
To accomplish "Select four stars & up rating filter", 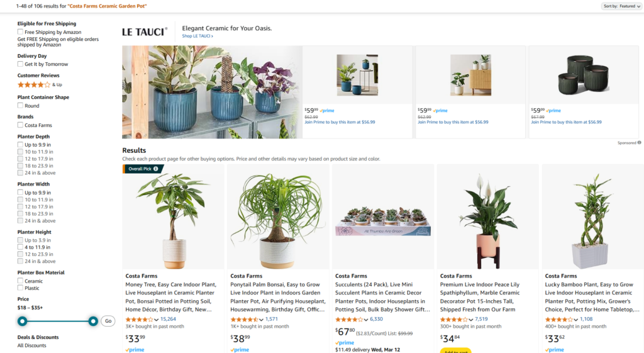I will (40, 85).
